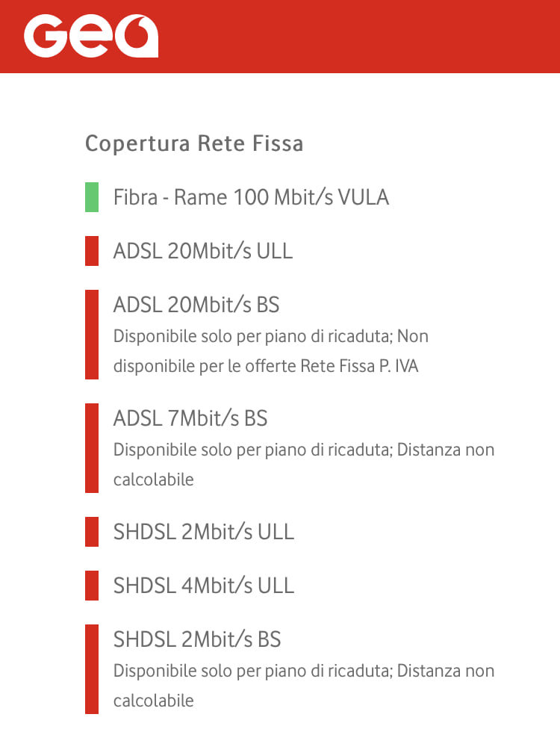
Task: Select the Fibra - Rame 100 Mbit/s VULA entry
Action: coord(251,197)
